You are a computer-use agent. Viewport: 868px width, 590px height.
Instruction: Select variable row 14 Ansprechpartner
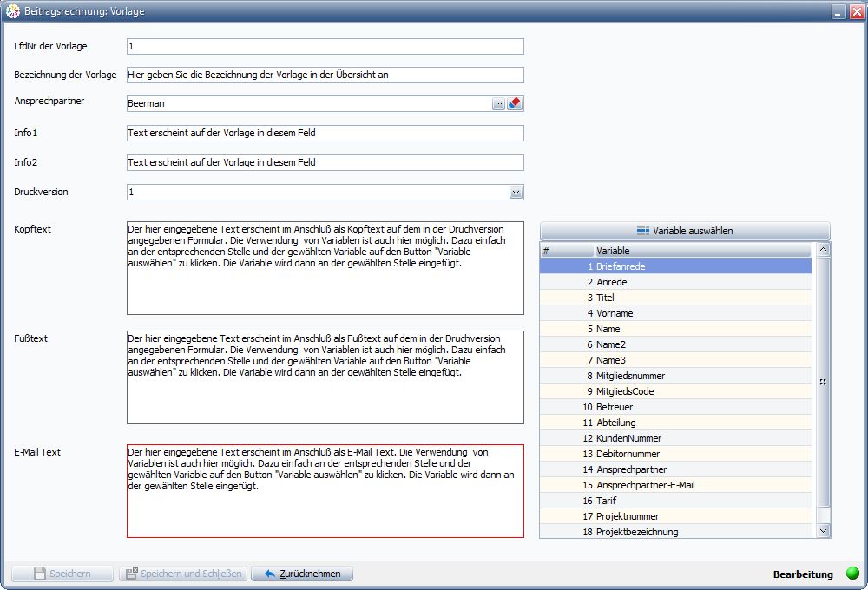676,469
